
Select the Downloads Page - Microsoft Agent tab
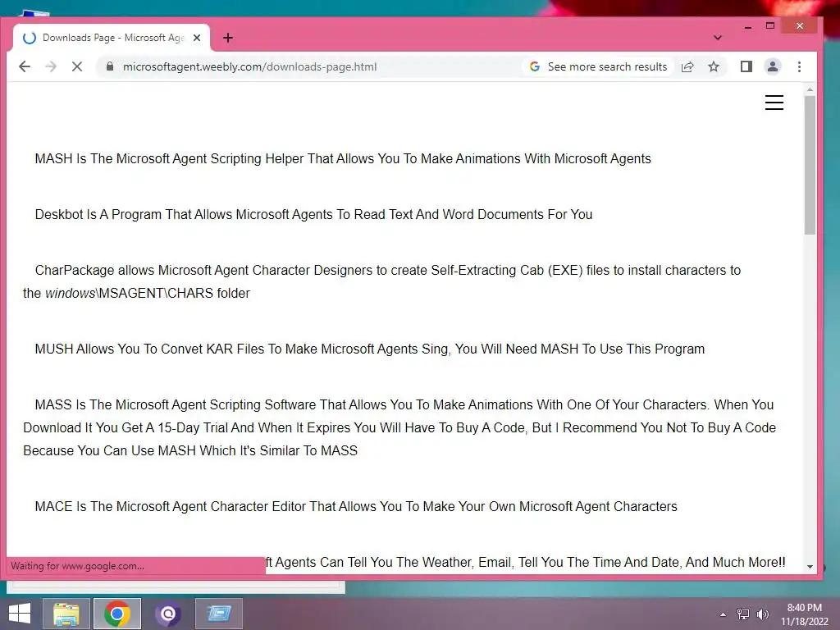(x=111, y=38)
